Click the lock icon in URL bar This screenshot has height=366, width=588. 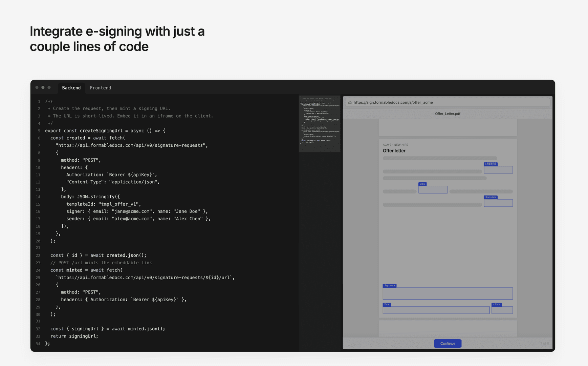350,102
